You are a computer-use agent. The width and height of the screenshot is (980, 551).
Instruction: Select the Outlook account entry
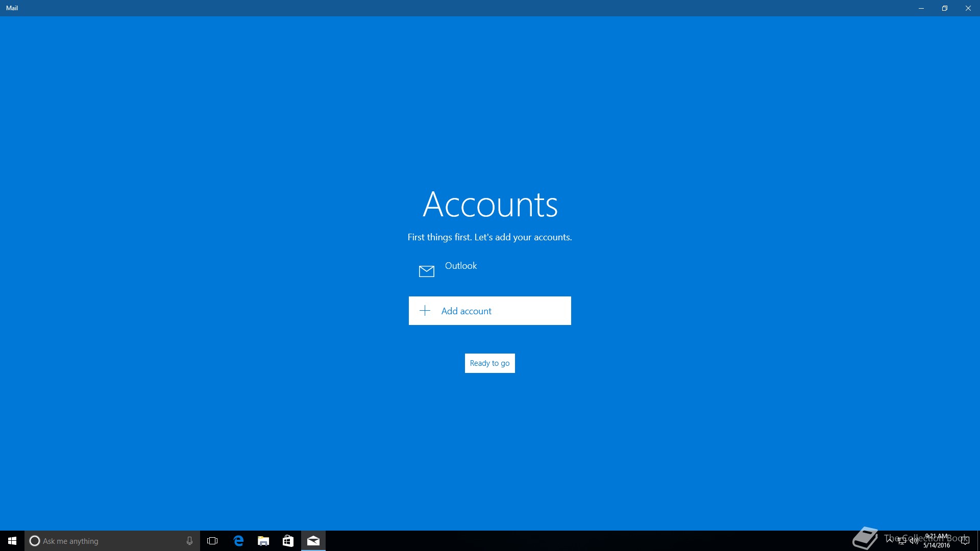pos(461,266)
